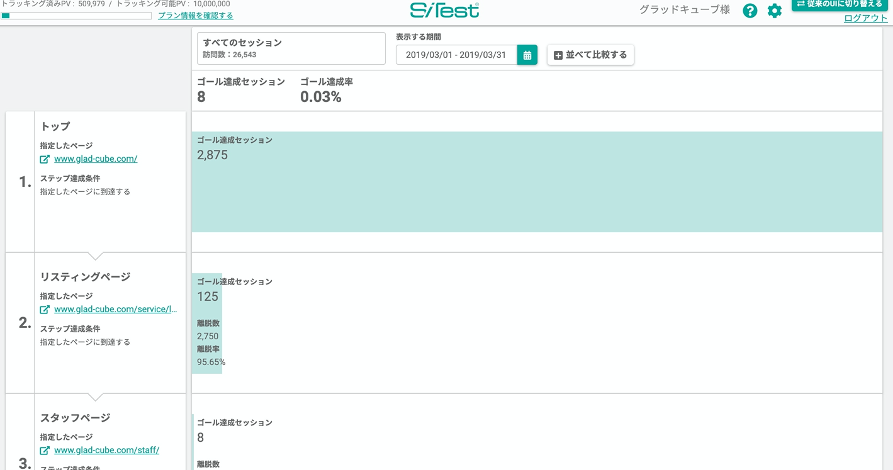Open the calendar date picker icon
Image resolution: width=893 pixels, height=470 pixels.
[527, 55]
